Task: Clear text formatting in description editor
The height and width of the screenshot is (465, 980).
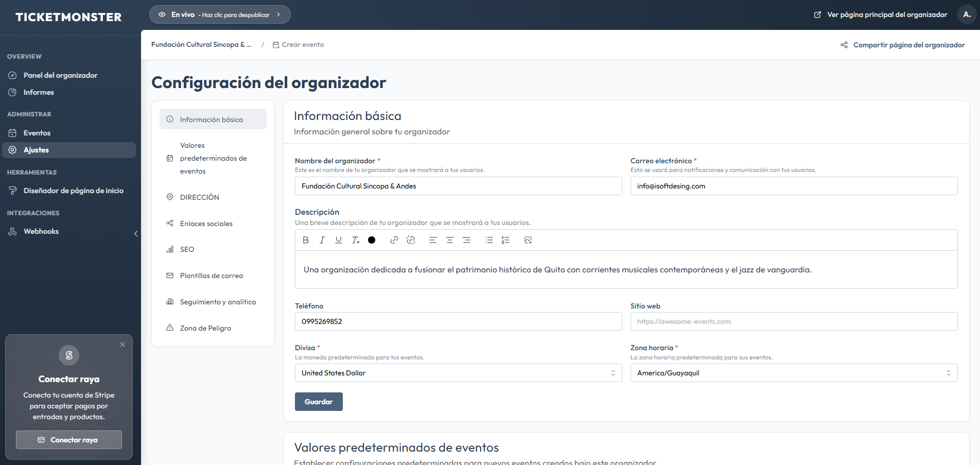Action: pos(356,240)
